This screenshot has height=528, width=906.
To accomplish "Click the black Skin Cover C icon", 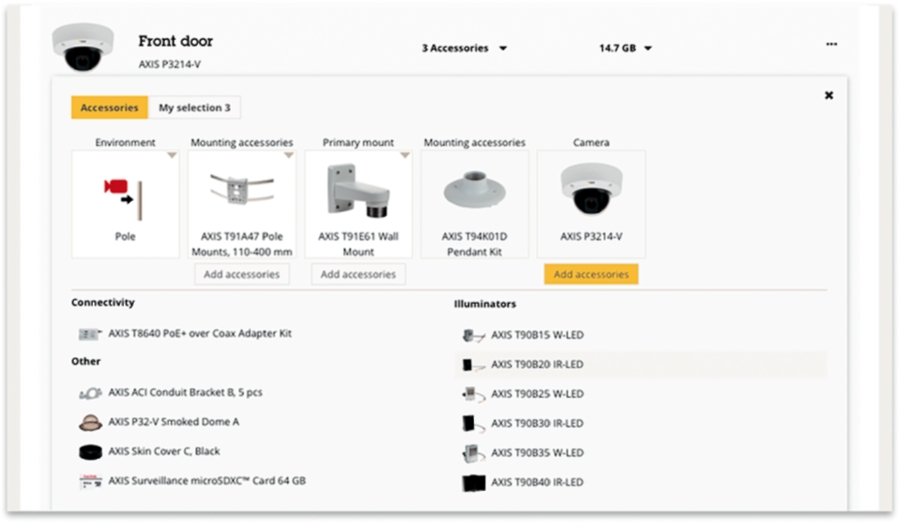I will click(90, 452).
